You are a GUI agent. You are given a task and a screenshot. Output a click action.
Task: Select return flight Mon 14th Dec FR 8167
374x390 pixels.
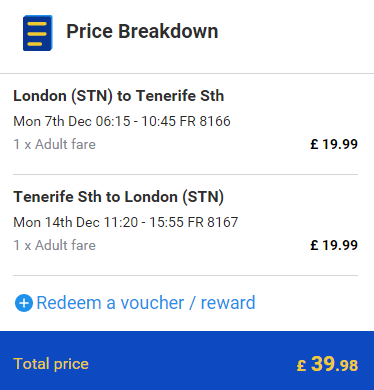126,222
